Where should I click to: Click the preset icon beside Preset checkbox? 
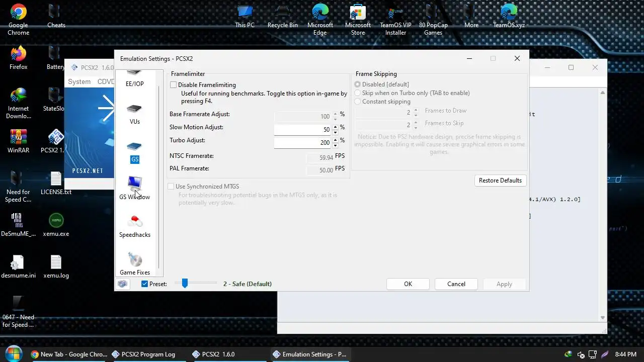[122, 284]
